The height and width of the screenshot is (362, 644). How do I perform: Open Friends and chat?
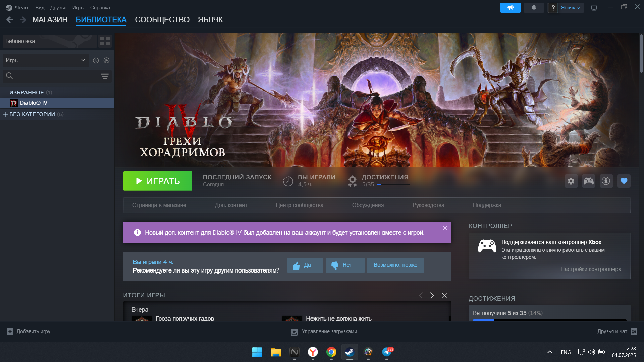(617, 331)
